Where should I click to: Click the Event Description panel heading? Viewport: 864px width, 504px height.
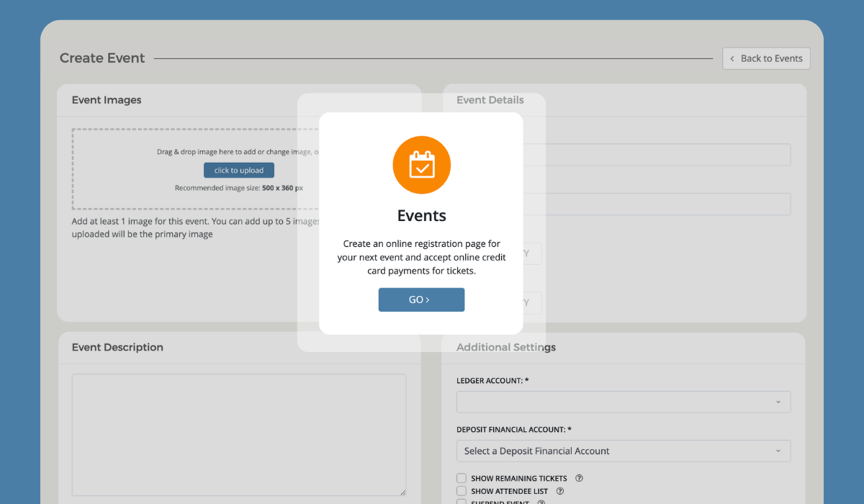pyautogui.click(x=117, y=347)
